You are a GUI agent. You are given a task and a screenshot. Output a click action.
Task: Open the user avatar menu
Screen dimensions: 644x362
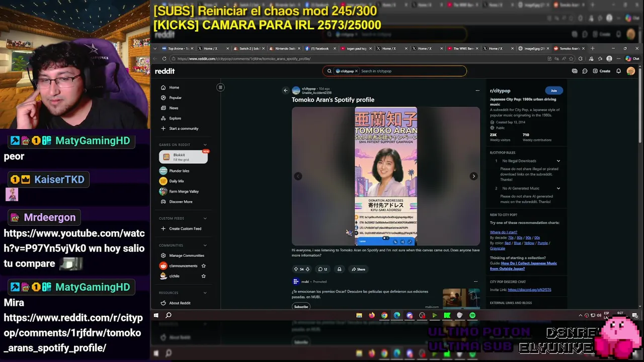pos(630,71)
